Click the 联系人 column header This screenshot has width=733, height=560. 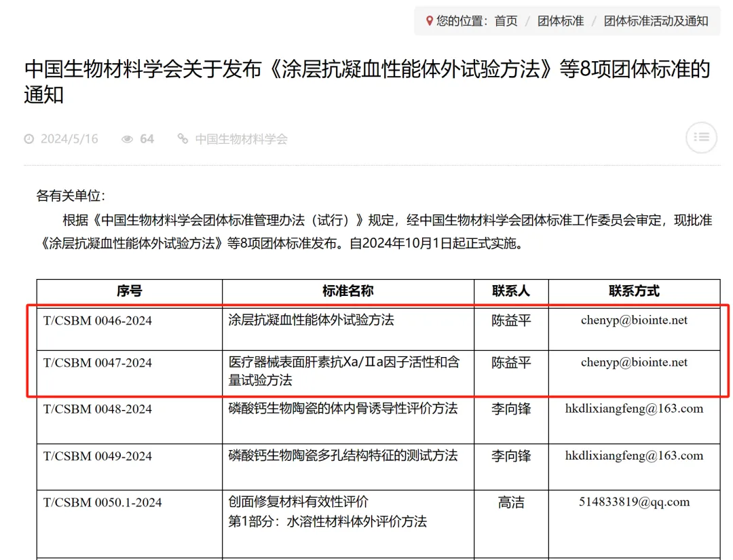pyautogui.click(x=510, y=291)
